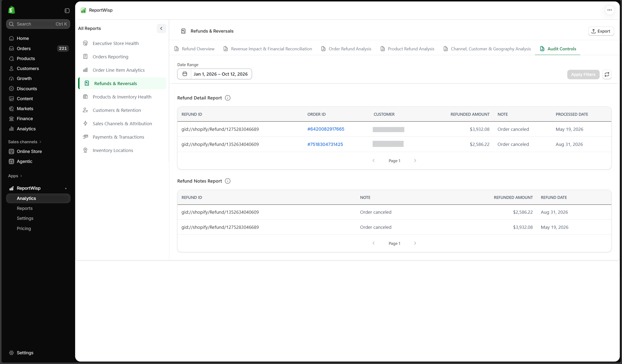Open order #6420082917665 link
The image size is (622, 364).
point(326,129)
